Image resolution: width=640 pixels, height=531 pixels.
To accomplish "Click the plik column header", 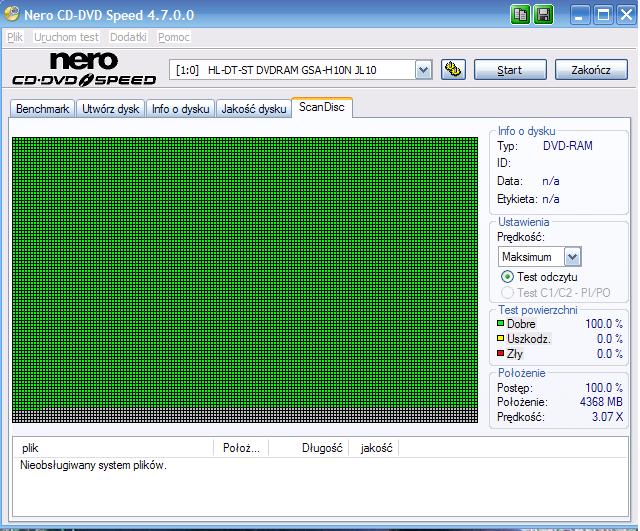I will pyautogui.click(x=113, y=448).
